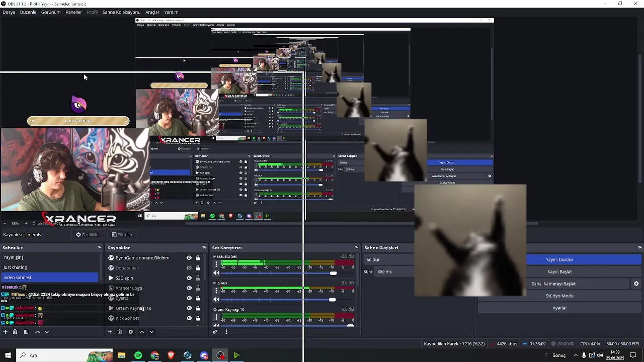The image size is (644, 362).
Task: Open the Dosya menu
Action: click(9, 12)
